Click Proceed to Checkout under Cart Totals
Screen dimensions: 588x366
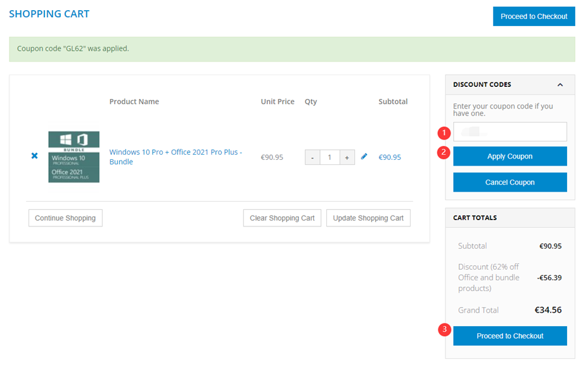click(510, 336)
